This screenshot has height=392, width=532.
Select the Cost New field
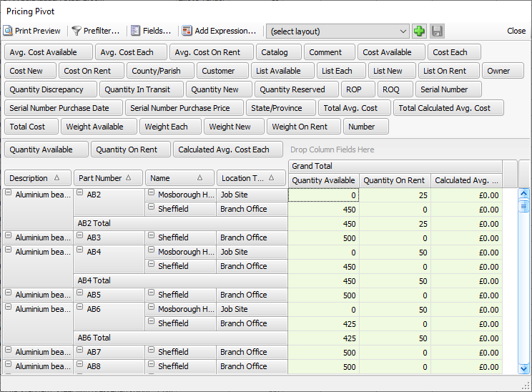pos(30,71)
